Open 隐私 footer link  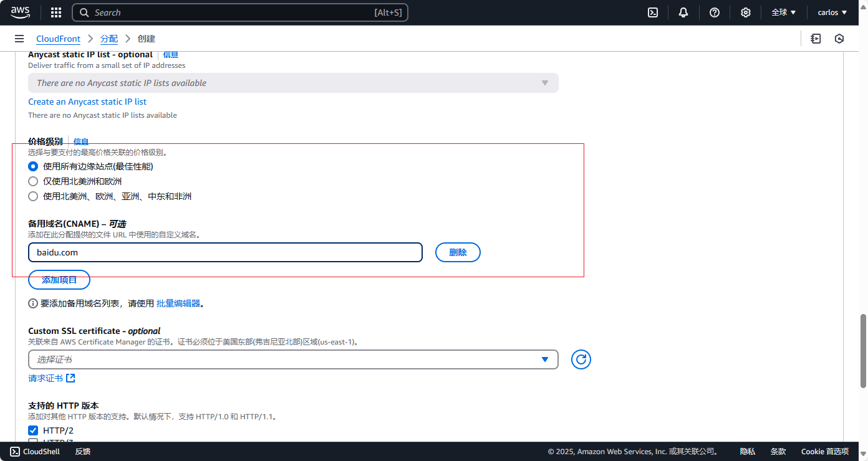coord(748,452)
